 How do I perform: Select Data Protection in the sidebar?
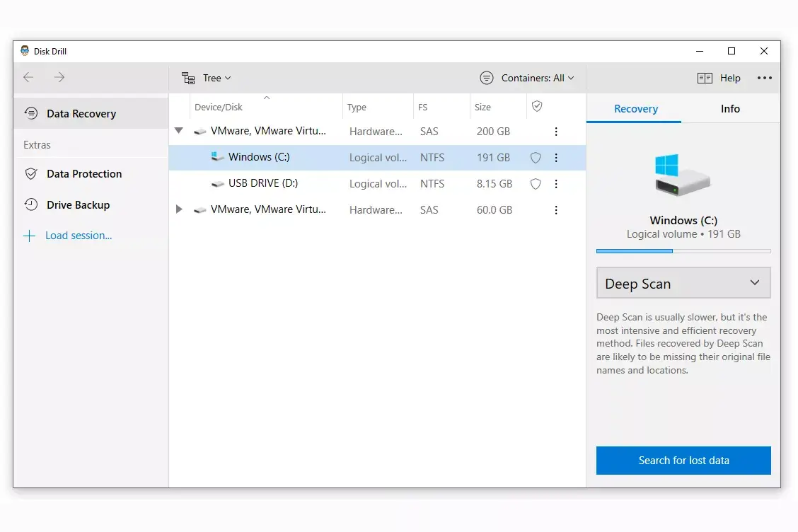tap(83, 174)
